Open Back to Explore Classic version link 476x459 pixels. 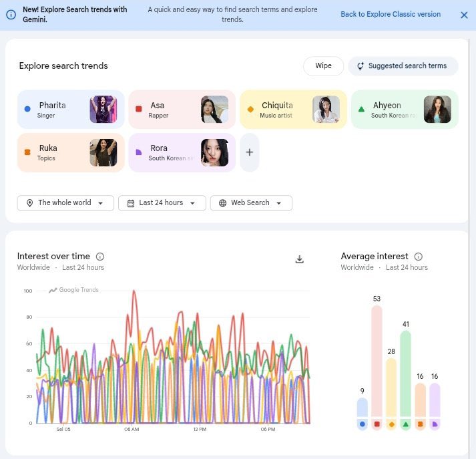click(391, 14)
